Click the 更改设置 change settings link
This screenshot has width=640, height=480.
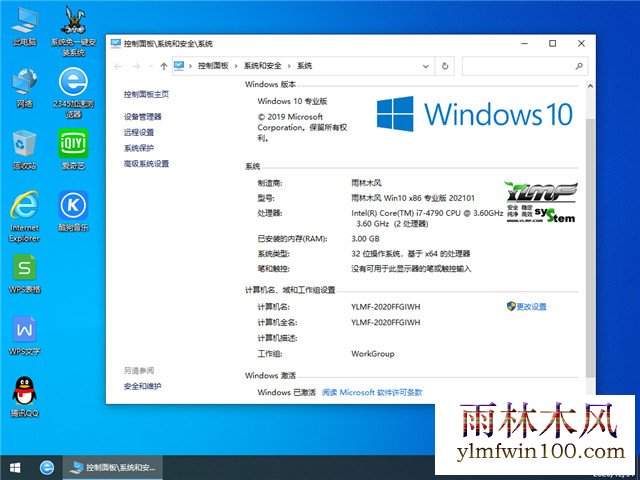tap(531, 307)
